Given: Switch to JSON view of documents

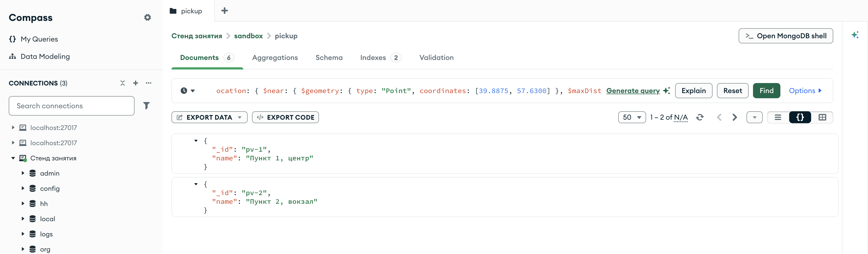Looking at the screenshot, I should click(x=800, y=118).
